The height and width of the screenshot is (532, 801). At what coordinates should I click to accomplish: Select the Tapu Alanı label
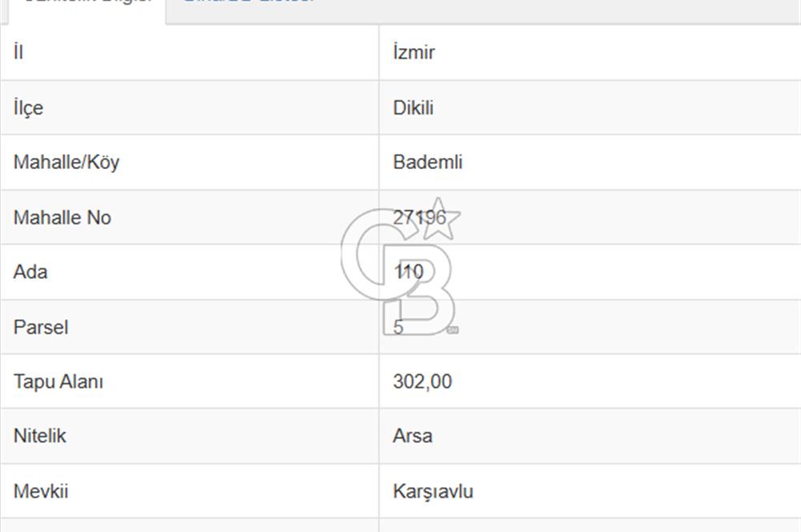coord(58,381)
